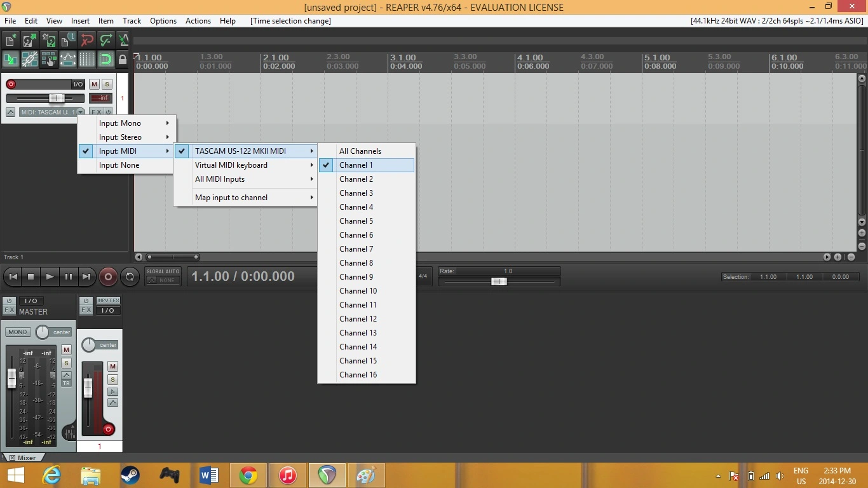
Task: Toggle the auto-crossfade icon
Action: click(11, 59)
